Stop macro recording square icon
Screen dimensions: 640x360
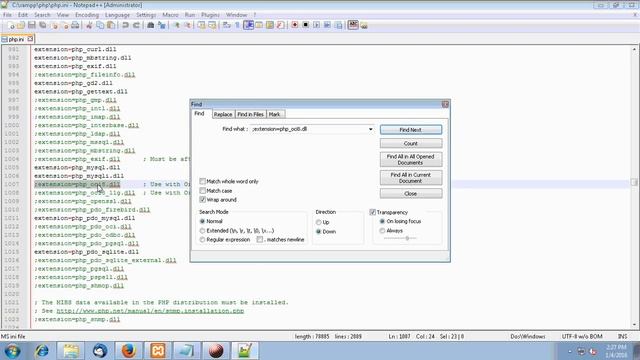[x=305, y=25]
